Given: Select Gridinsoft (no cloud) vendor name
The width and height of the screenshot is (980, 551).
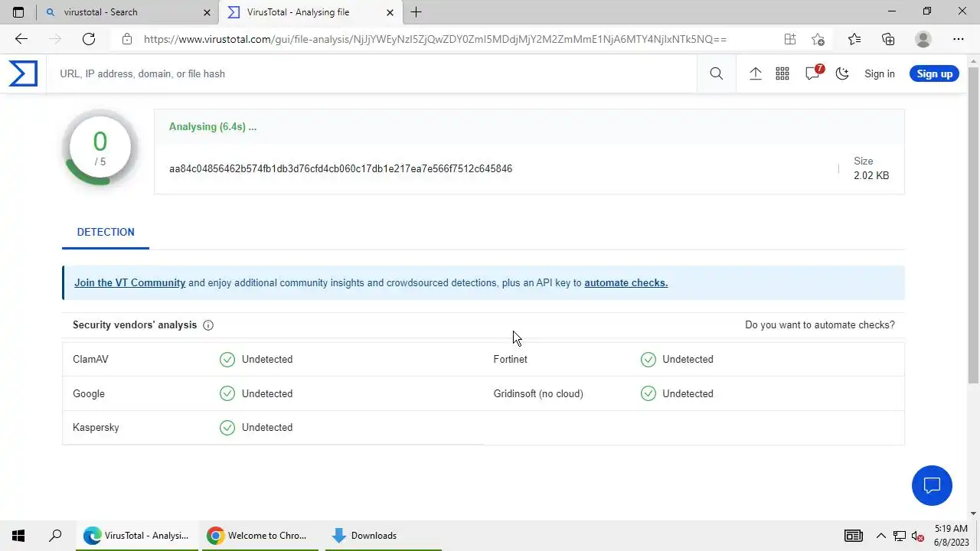Looking at the screenshot, I should pyautogui.click(x=538, y=393).
